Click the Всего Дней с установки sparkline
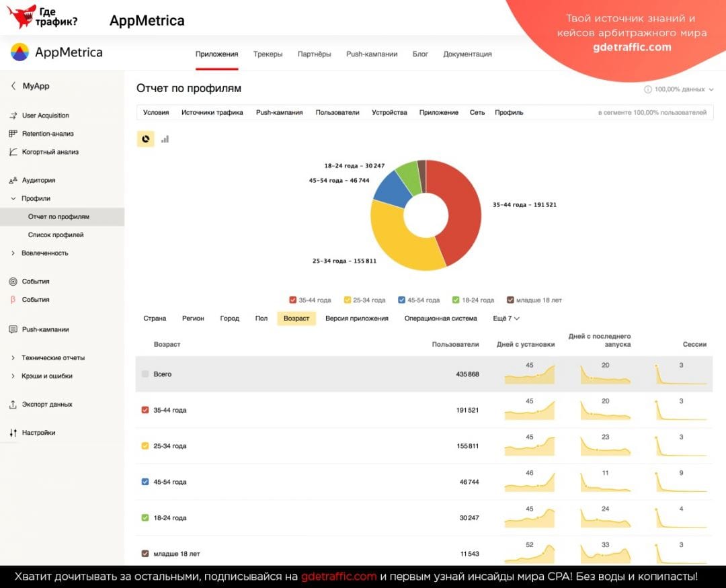Screen dimensions: 726x588 529,374
